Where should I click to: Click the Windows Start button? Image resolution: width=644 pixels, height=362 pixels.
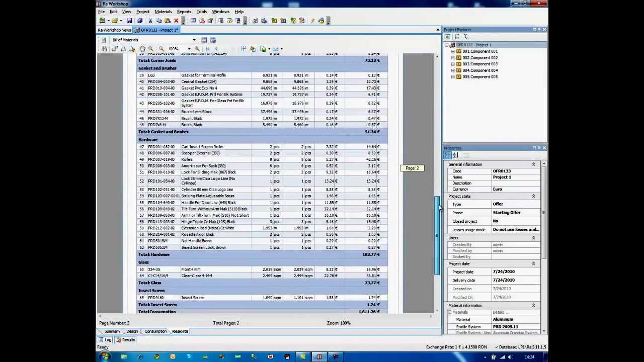tap(105, 357)
